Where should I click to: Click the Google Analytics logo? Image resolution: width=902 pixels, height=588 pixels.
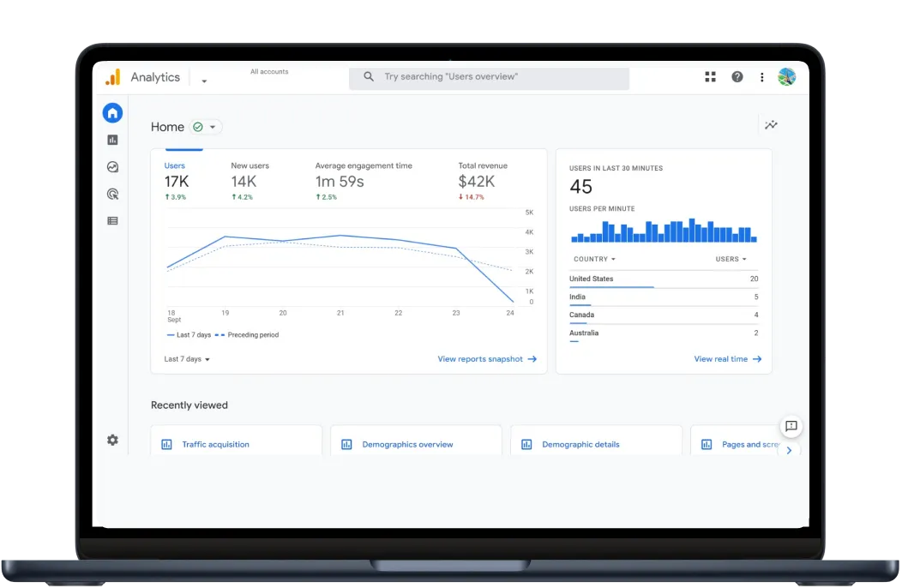point(113,77)
